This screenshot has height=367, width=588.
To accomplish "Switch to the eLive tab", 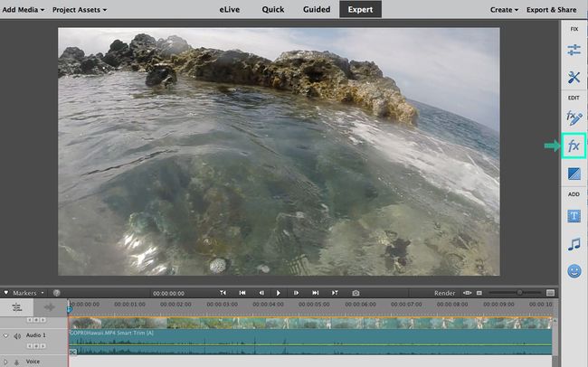I will (230, 9).
